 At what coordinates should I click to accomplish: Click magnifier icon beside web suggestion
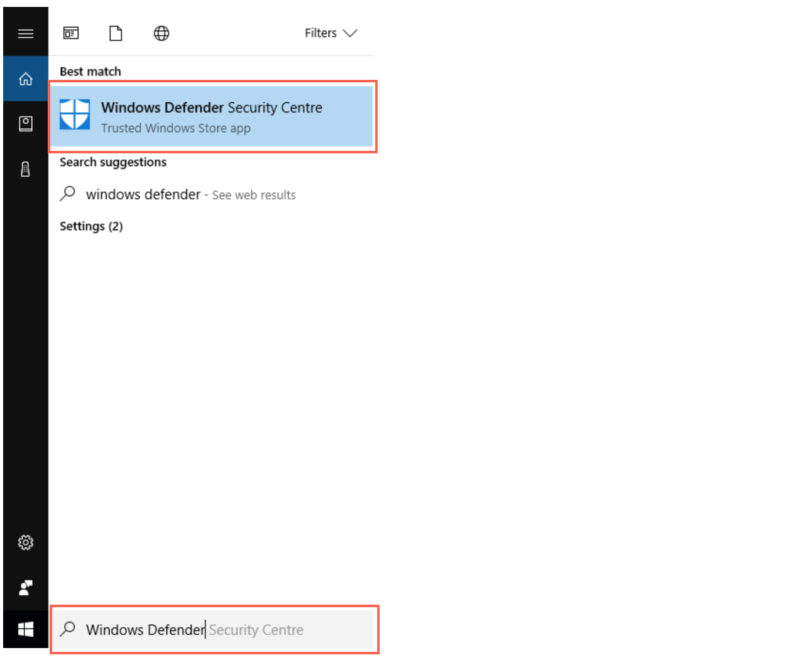[67, 194]
